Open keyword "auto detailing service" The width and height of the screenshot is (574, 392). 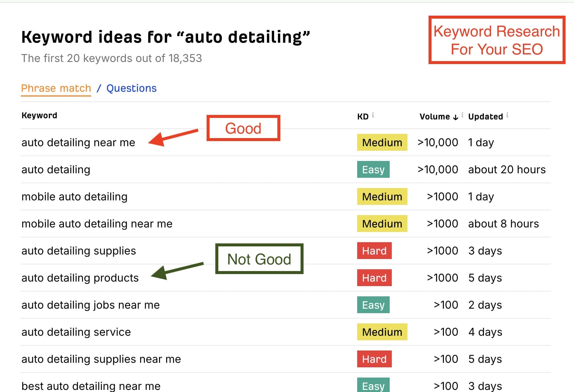[76, 332]
